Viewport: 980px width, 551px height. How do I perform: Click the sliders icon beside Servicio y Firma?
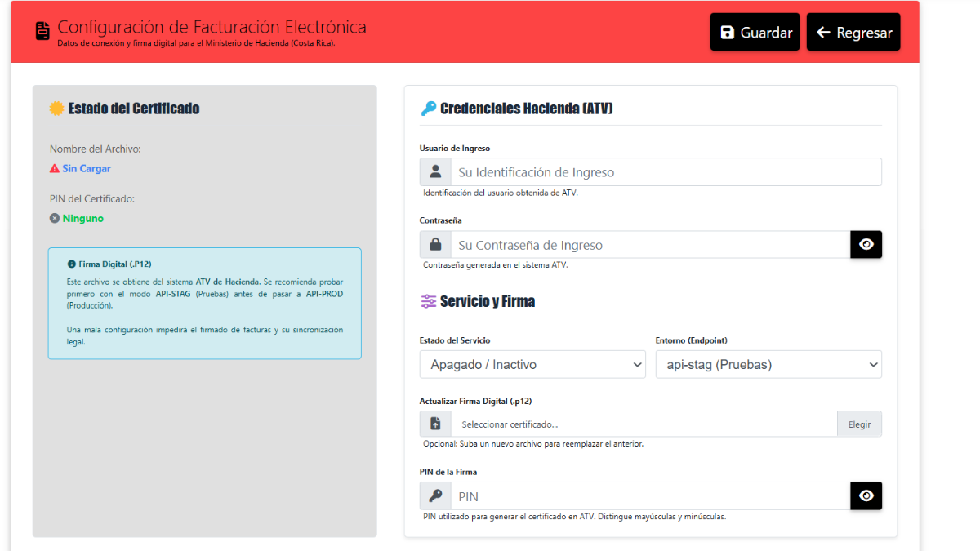pos(428,301)
